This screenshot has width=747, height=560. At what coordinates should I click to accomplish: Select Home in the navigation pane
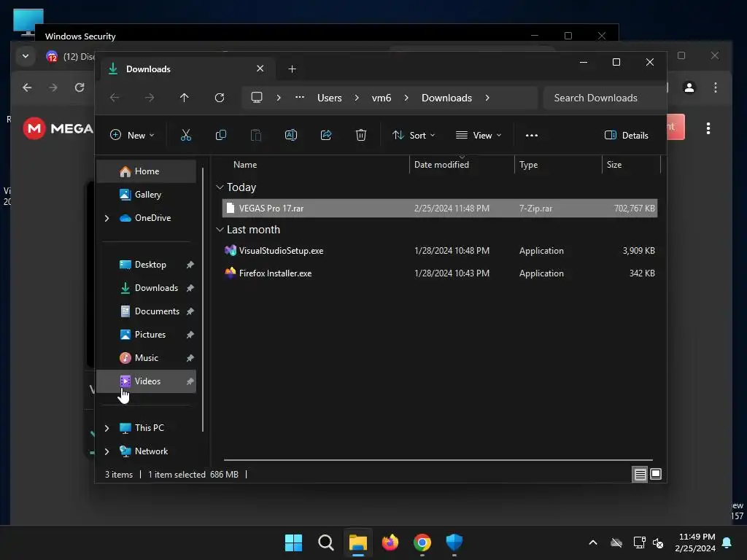[146, 171]
